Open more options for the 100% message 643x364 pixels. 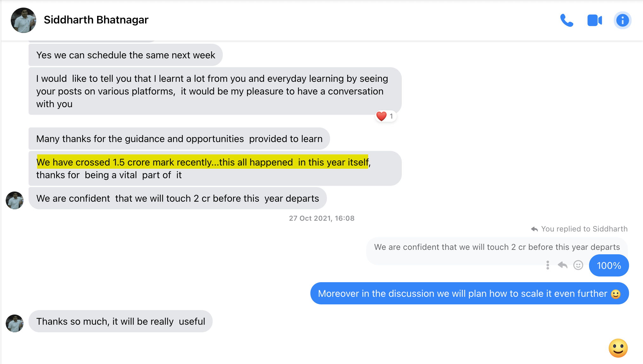point(547,265)
